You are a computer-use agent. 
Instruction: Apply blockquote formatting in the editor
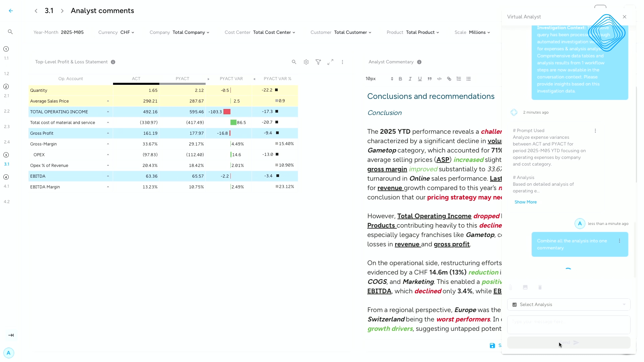tap(429, 79)
